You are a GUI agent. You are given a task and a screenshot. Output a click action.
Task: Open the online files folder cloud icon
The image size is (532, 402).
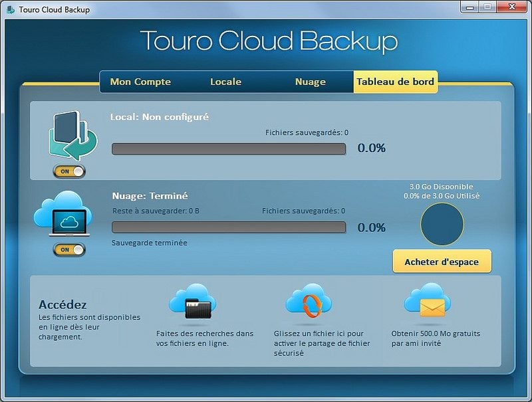(192, 301)
